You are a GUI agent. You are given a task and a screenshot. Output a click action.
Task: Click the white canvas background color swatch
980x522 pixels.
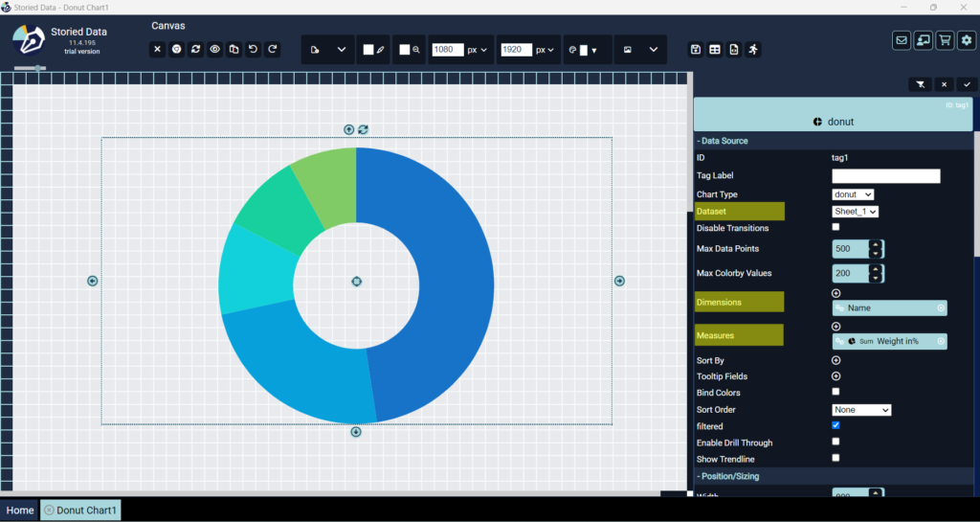point(368,50)
